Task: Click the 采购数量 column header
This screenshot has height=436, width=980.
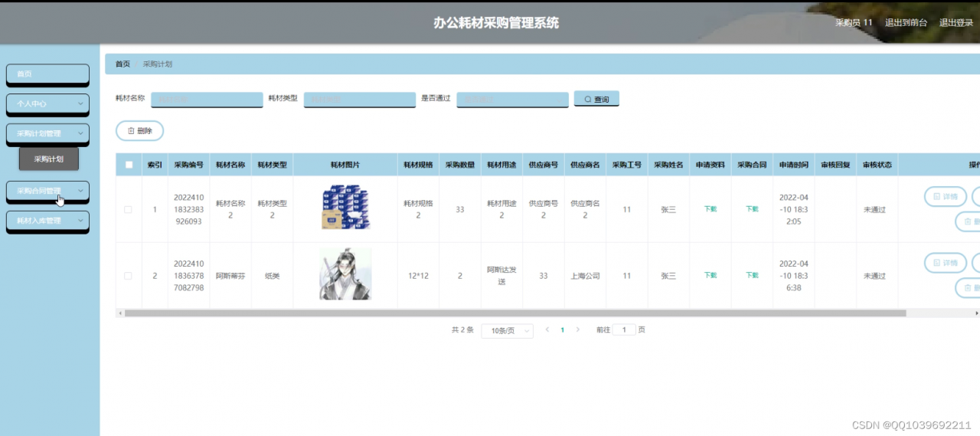Action: [x=459, y=165]
